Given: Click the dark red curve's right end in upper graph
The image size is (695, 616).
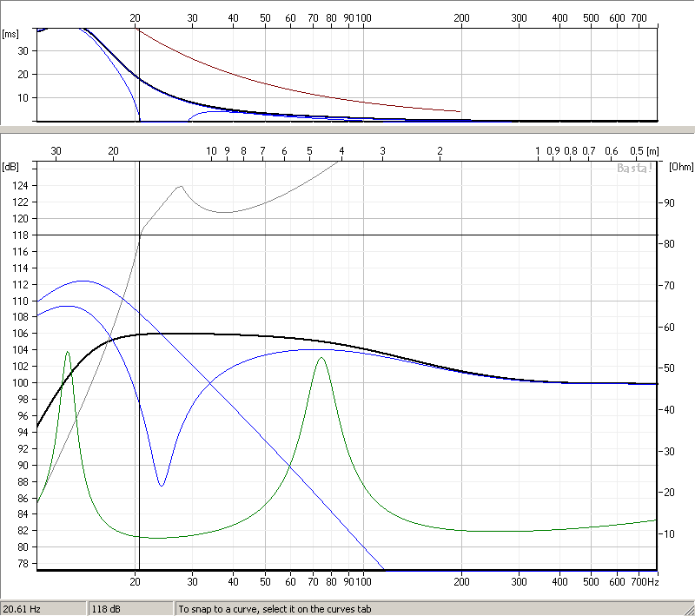Looking at the screenshot, I should click(460, 111).
